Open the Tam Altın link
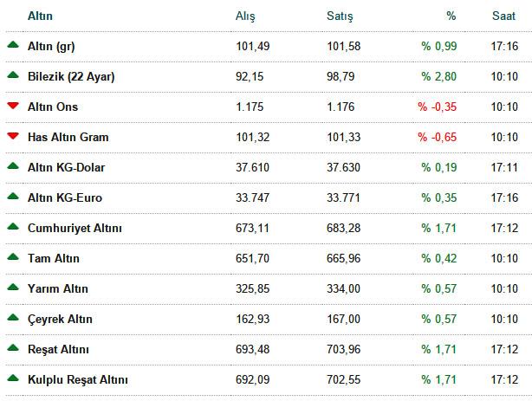Viewport: 532px width, 401px height. pyautogui.click(x=54, y=258)
